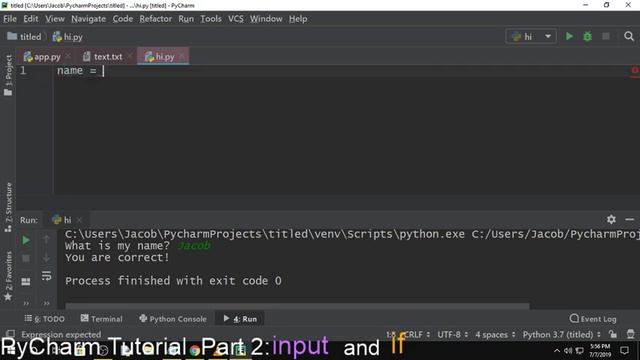Screen dimensions: 640x360
Task: Open Structure tool window sidebar button
Action: tap(8, 207)
